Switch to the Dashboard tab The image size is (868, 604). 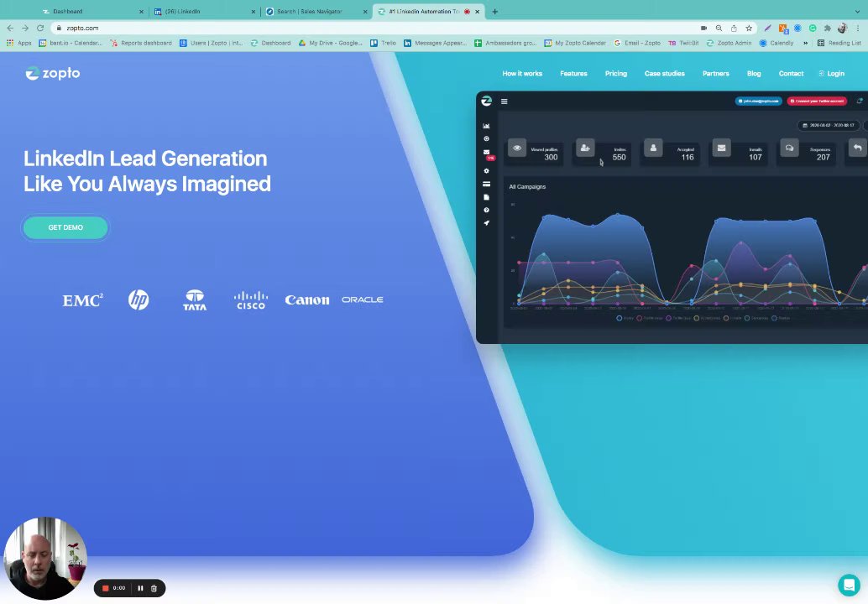(93, 11)
